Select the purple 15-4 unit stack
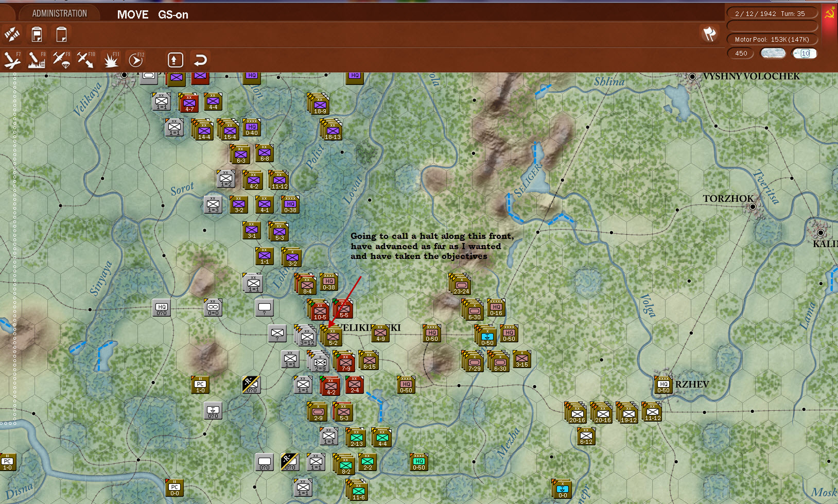Image resolution: width=838 pixels, height=504 pixels. [x=229, y=129]
